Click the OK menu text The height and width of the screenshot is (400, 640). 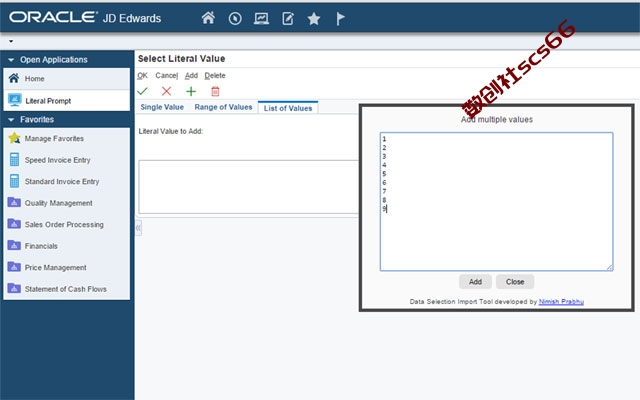click(x=142, y=76)
